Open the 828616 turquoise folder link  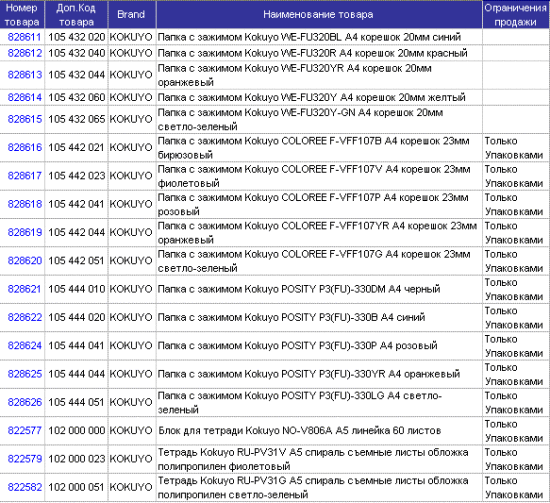tap(25, 147)
